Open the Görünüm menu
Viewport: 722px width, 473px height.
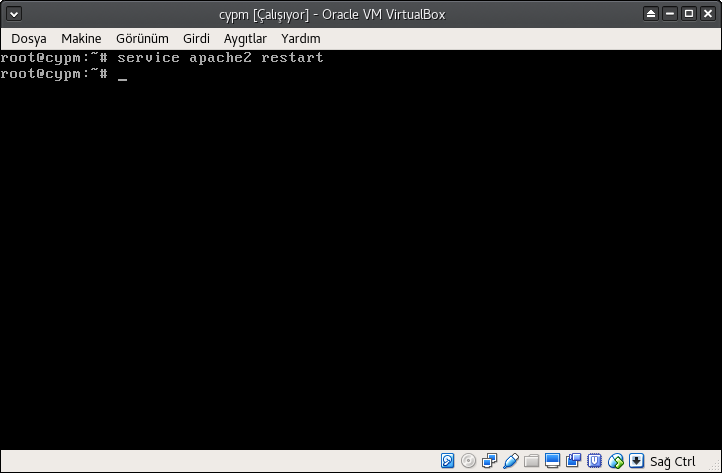tap(142, 38)
